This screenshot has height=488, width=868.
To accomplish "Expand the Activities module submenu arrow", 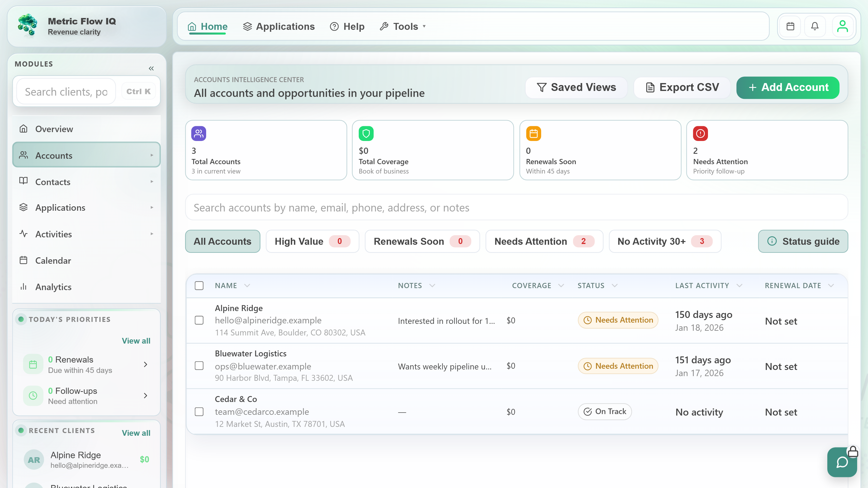I will coord(152,234).
